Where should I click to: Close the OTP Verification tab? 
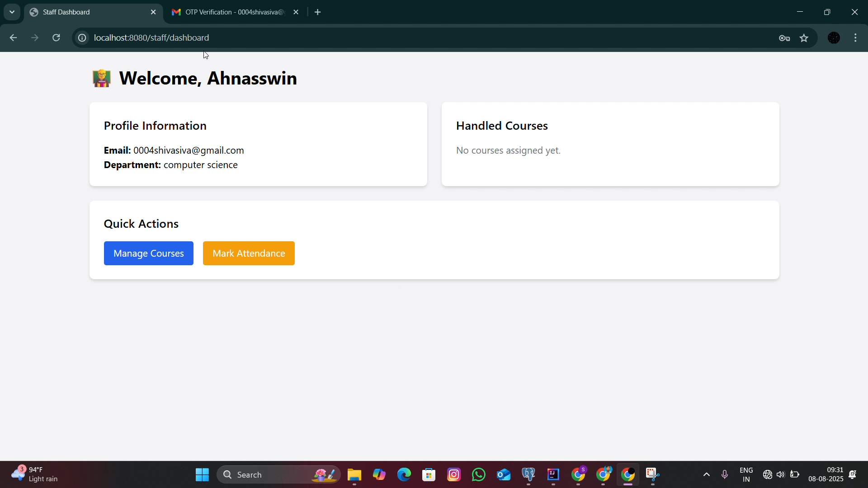coord(296,12)
